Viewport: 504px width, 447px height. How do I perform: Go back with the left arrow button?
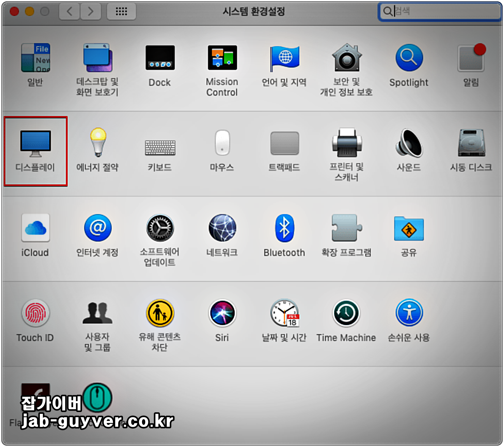pos(69,11)
